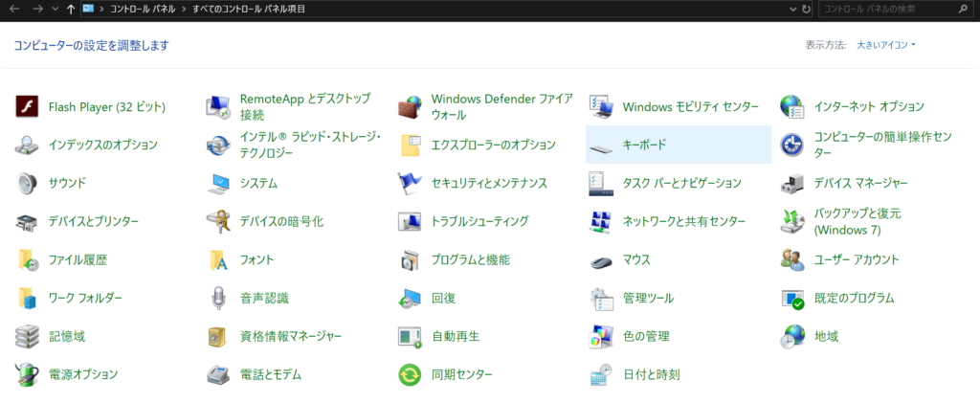
Task: Open the エクスプローラーのオプション folder icon
Action: [410, 145]
